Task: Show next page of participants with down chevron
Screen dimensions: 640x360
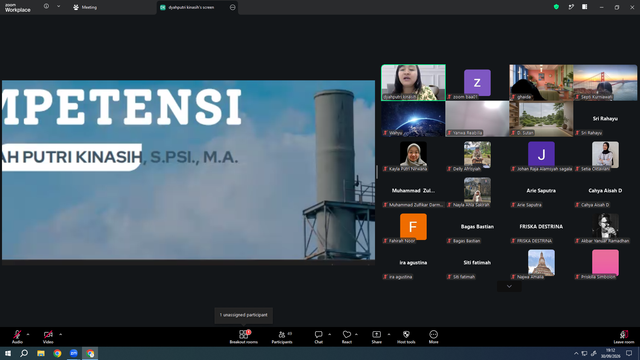Action: coord(509,287)
